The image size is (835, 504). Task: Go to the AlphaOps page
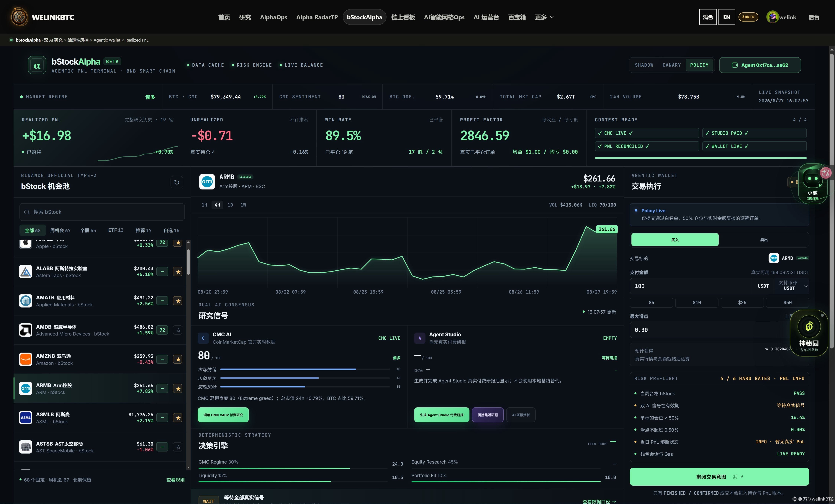point(274,17)
